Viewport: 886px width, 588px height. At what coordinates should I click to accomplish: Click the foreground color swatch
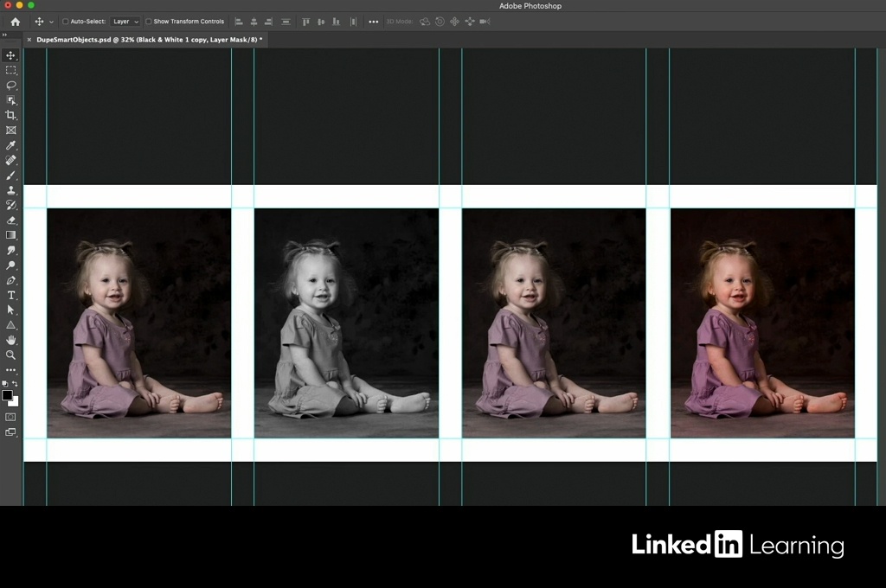(x=8, y=395)
